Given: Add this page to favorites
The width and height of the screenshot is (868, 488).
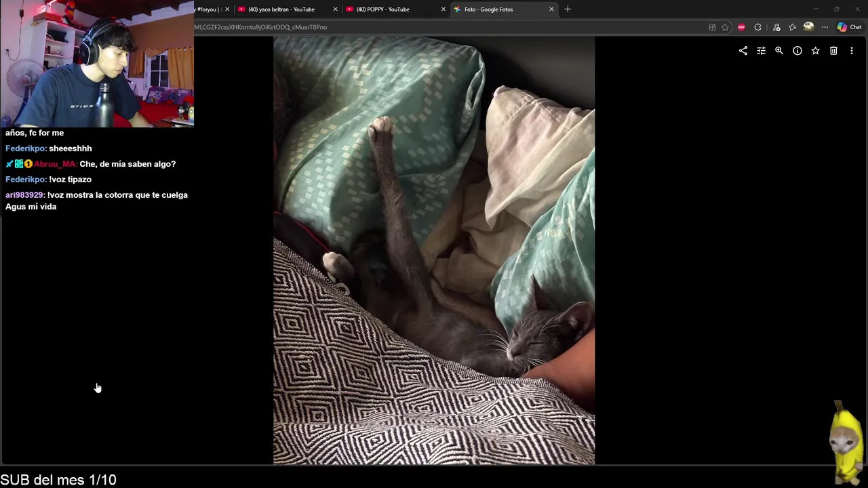Looking at the screenshot, I should (x=725, y=27).
